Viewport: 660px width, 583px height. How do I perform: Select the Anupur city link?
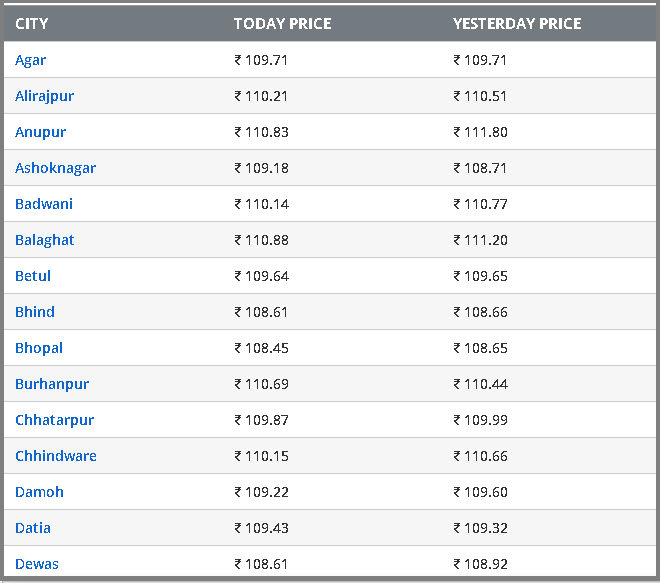tap(40, 132)
